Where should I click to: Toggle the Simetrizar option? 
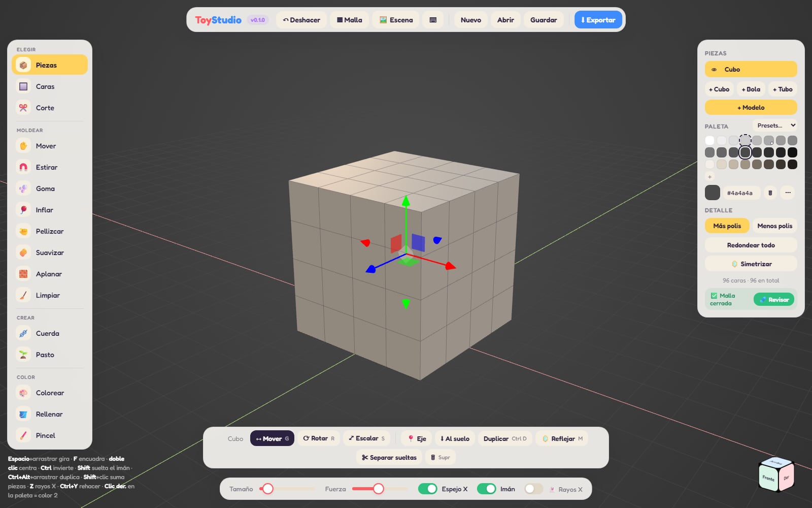pos(751,264)
